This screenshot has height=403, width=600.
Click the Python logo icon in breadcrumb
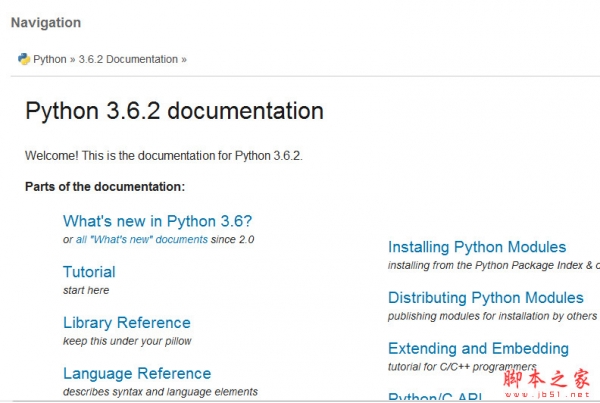pos(24,59)
